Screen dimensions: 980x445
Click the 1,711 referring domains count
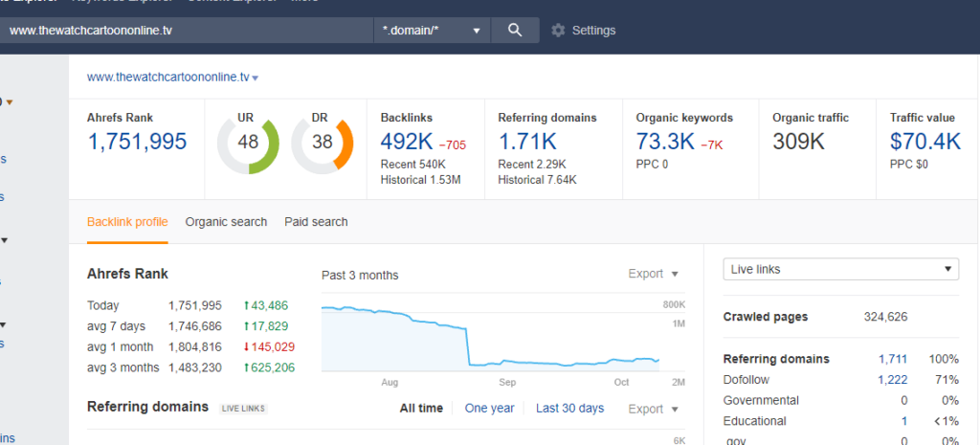pos(893,359)
